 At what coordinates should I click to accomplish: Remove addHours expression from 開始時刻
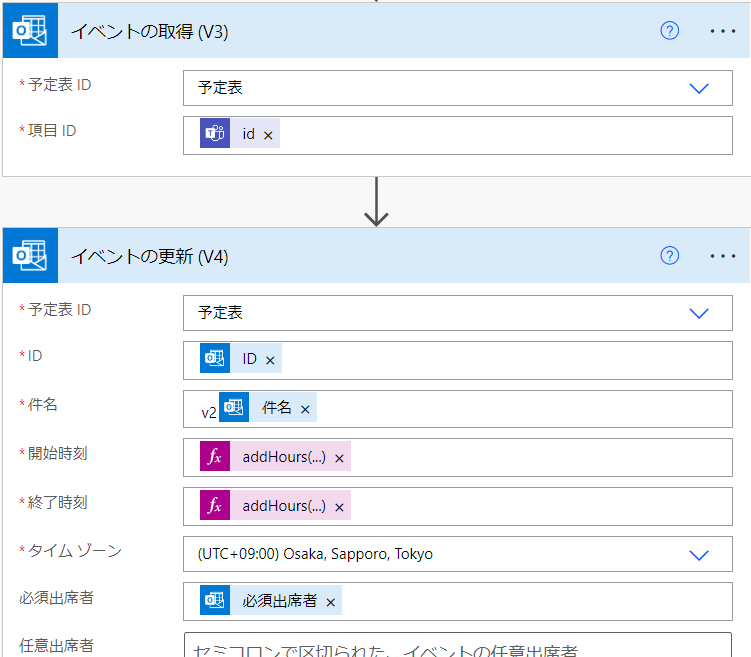coord(339,459)
